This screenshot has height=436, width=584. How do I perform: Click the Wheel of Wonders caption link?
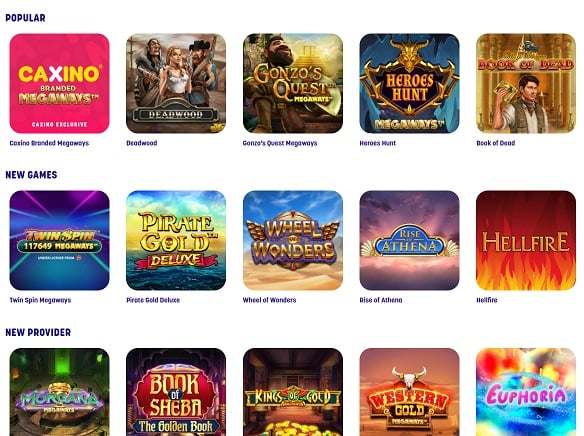[269, 300]
